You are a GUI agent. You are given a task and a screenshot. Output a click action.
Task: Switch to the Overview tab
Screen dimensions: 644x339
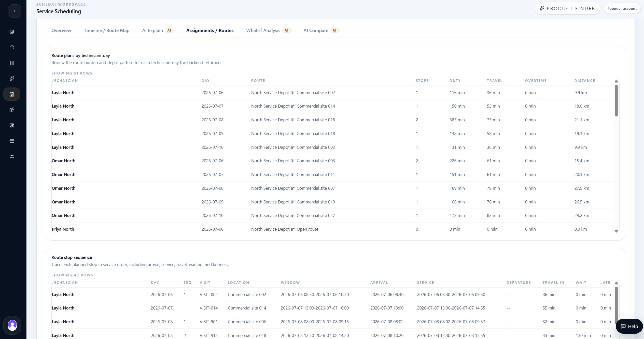[61, 31]
